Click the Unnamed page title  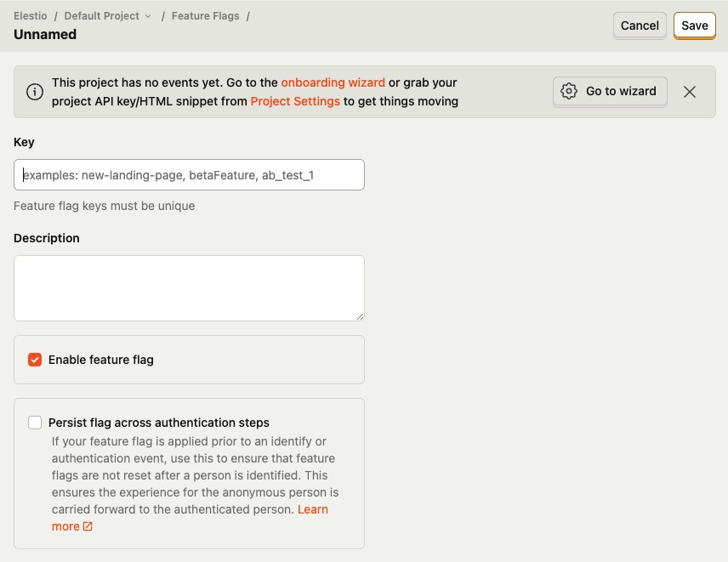[x=45, y=35]
